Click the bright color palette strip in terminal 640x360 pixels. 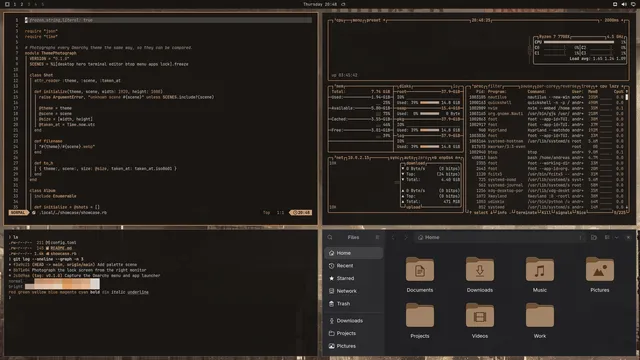(x=62, y=287)
